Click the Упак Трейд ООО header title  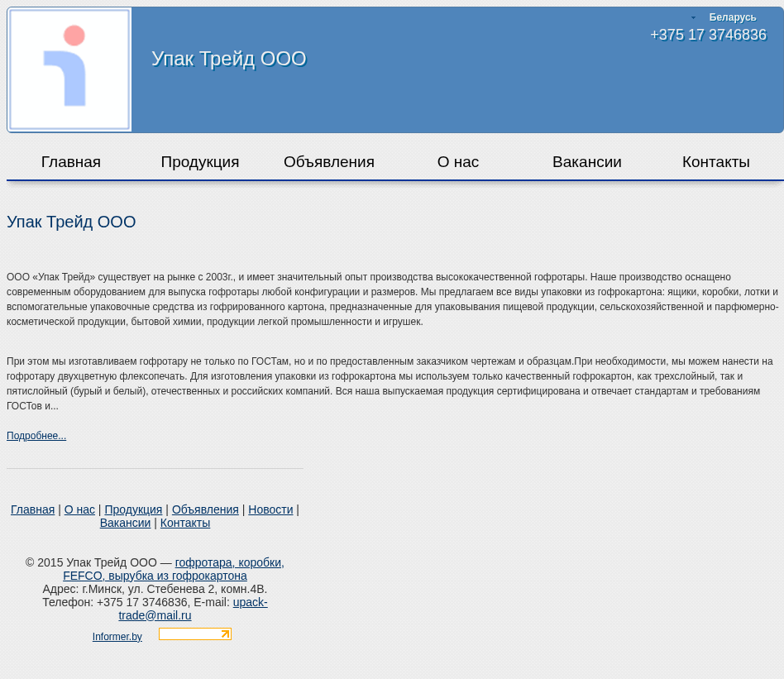point(228,59)
